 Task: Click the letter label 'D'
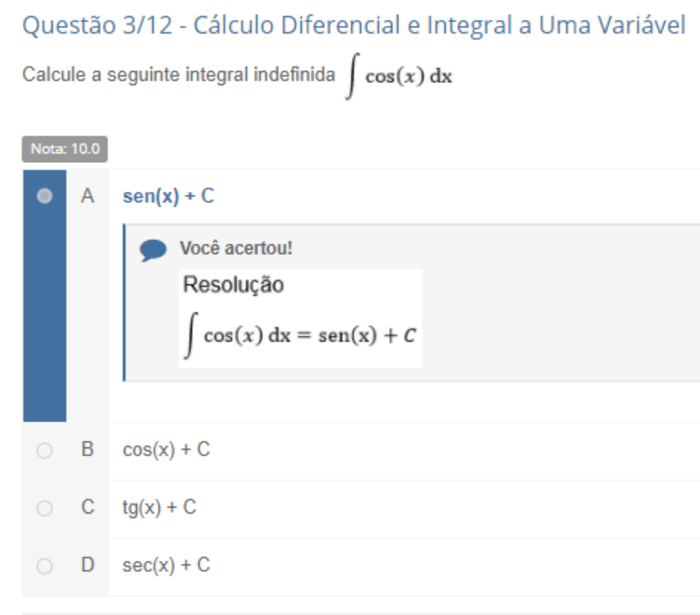pyautogui.click(x=88, y=564)
